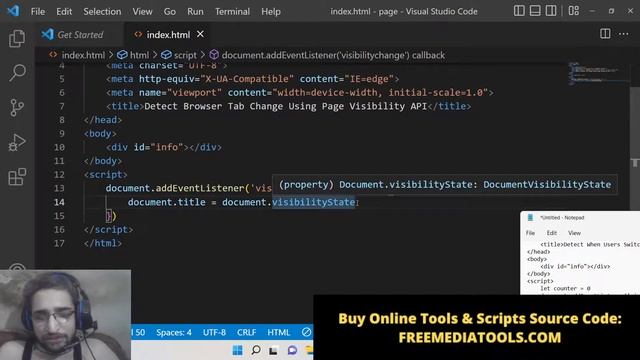Click the viewport meta tag line
This screenshot has width=640, height=360.
point(300,93)
